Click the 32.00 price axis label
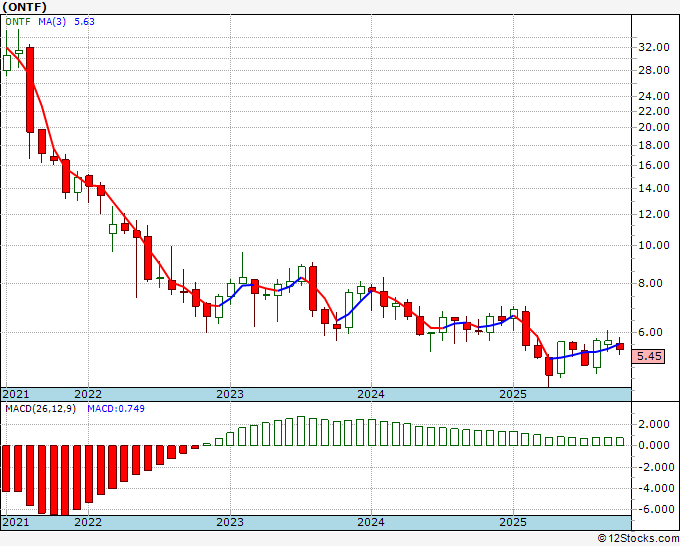 tap(654, 47)
